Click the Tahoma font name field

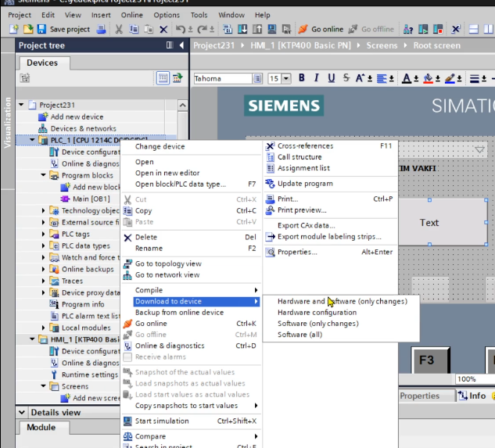coord(223,78)
